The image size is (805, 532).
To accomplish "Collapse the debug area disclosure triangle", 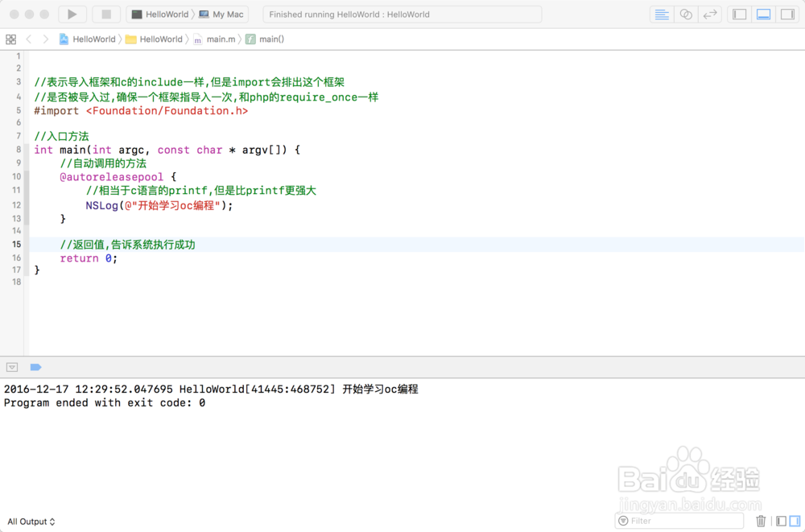I will pos(12,367).
